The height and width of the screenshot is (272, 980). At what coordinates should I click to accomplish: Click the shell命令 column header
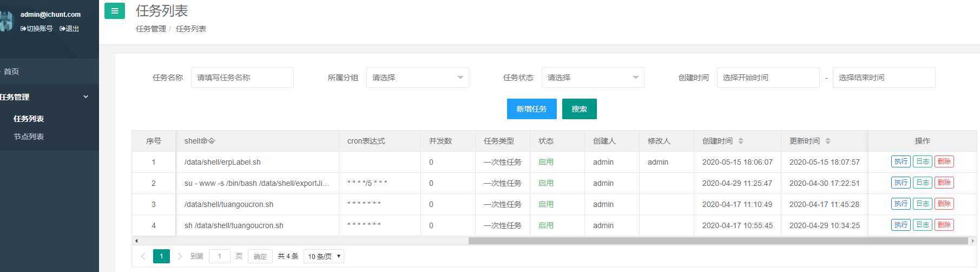pos(258,141)
